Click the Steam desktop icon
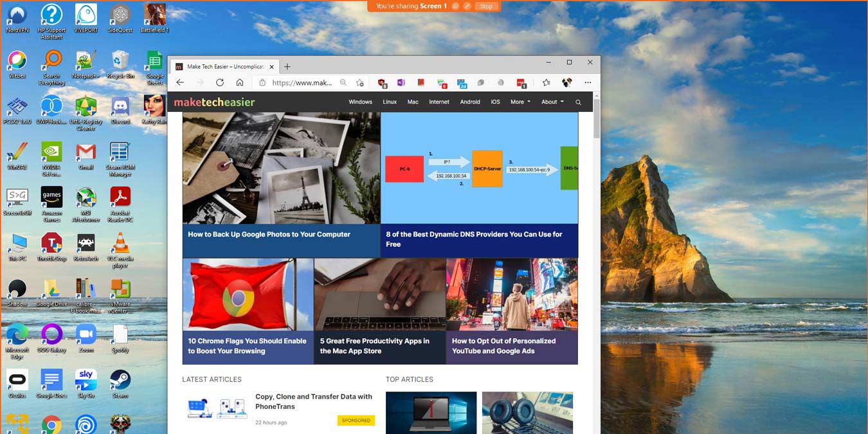The image size is (868, 434). (x=120, y=383)
